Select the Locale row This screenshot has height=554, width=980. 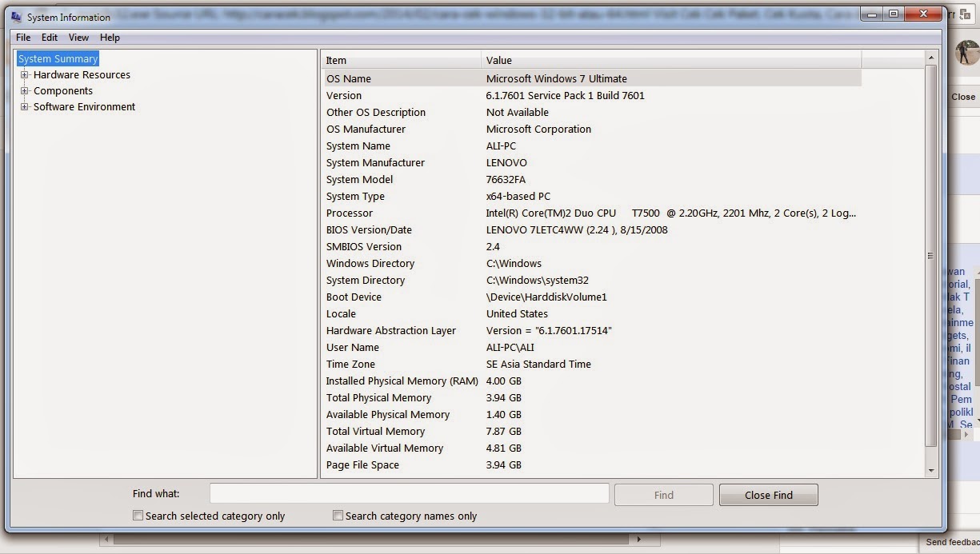click(591, 313)
